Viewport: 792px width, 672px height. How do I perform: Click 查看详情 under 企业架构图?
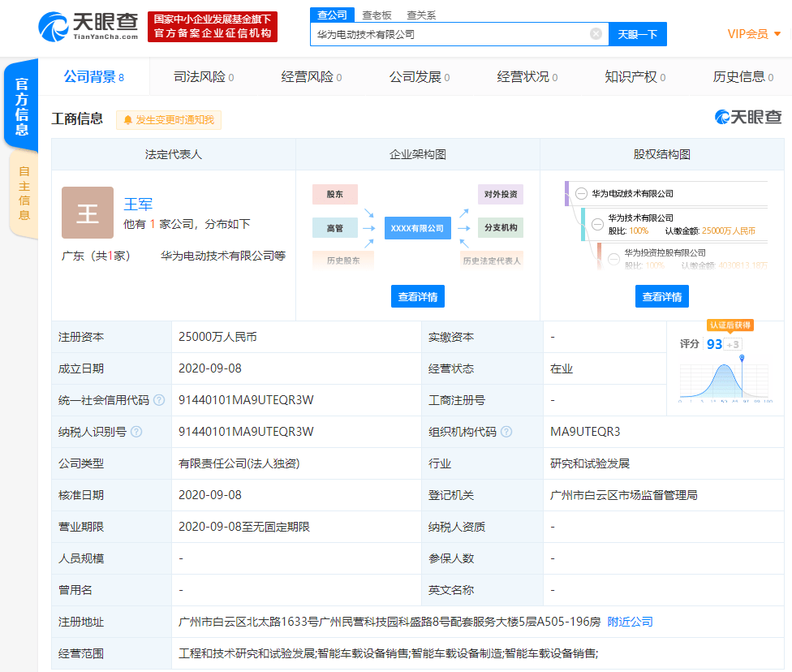click(418, 296)
